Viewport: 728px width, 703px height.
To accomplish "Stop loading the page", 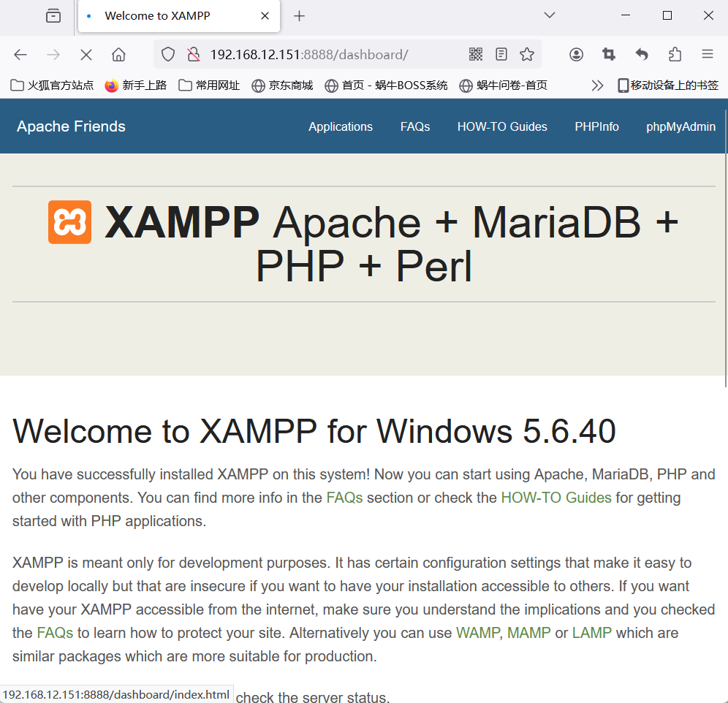I will [86, 55].
